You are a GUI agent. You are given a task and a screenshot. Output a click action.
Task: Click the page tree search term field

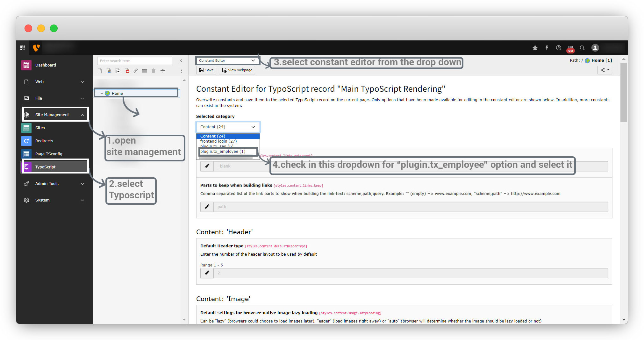pyautogui.click(x=134, y=61)
